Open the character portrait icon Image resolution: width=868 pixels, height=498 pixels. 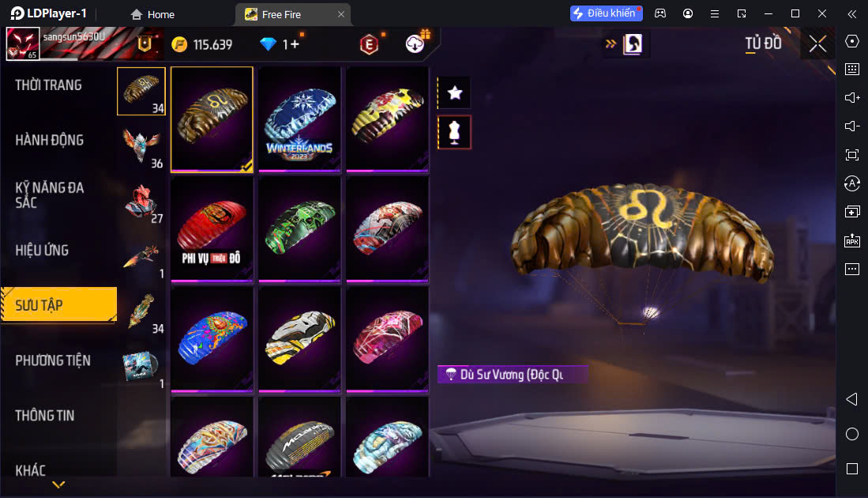tap(633, 43)
